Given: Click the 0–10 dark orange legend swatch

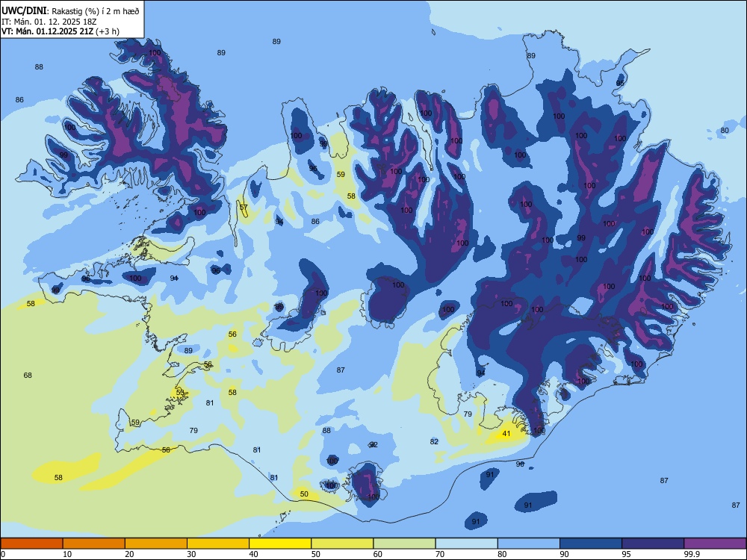Looking at the screenshot, I should coord(31,544).
